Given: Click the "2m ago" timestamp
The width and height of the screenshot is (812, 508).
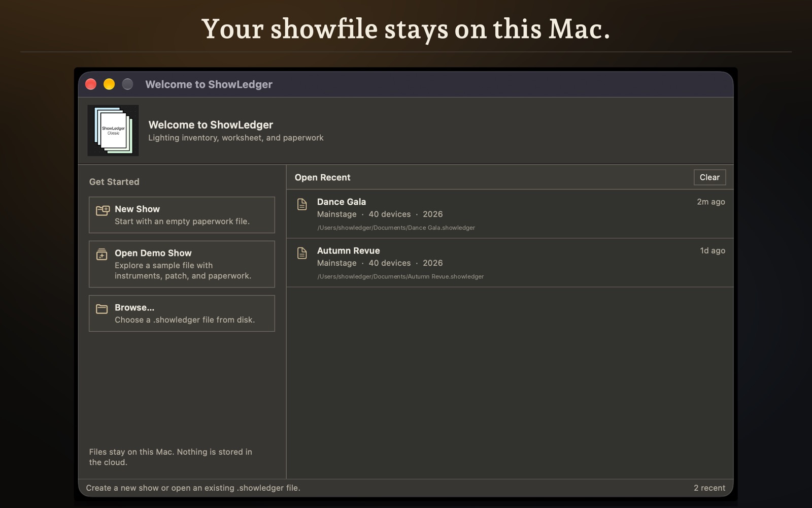Looking at the screenshot, I should [x=710, y=202].
